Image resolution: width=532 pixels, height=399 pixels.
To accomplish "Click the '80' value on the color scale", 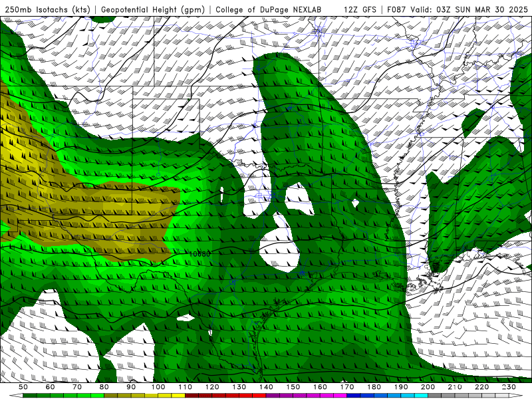I will [104, 387].
